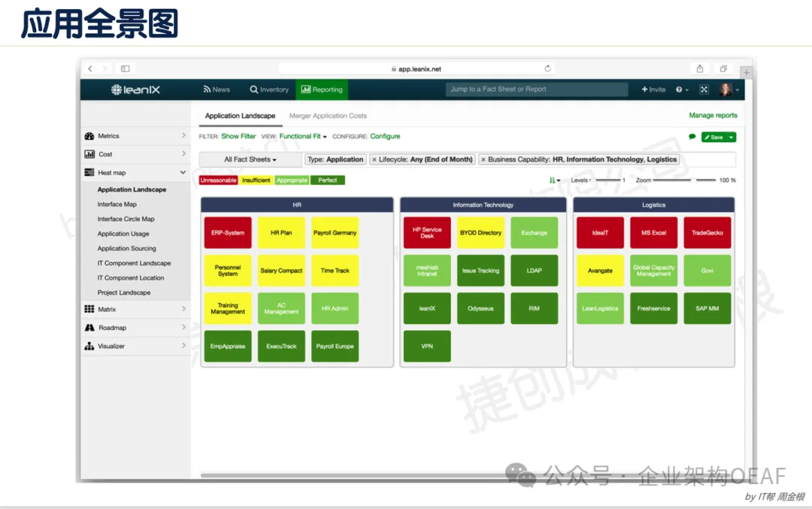
Task: Open the hierarchy sort icon near Levels
Action: click(554, 180)
